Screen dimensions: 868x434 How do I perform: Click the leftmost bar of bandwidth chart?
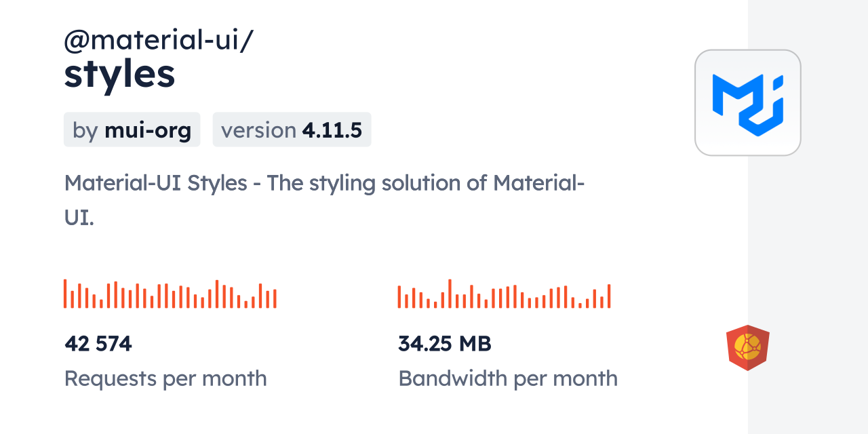[399, 297]
